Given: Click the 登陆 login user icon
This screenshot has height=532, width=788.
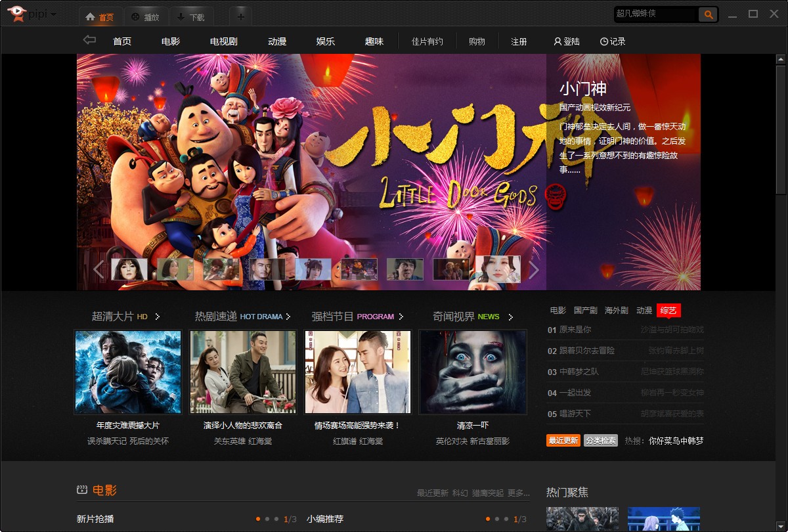Looking at the screenshot, I should point(558,41).
